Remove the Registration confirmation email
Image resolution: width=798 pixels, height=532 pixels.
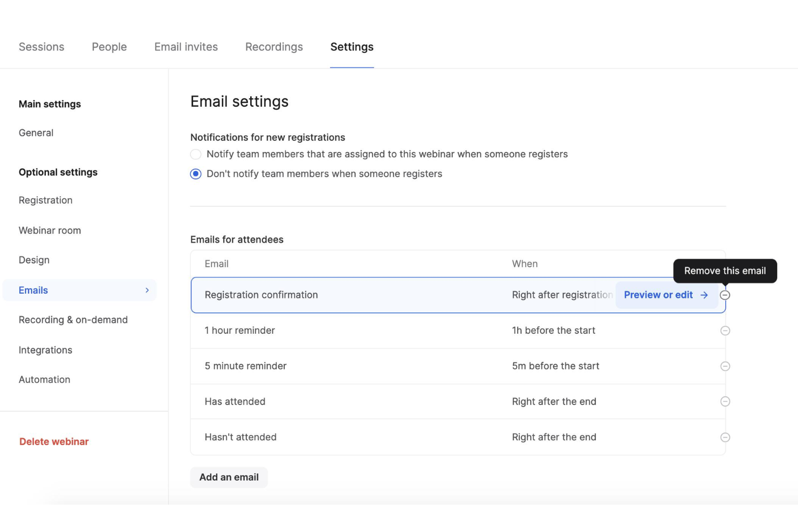725,295
